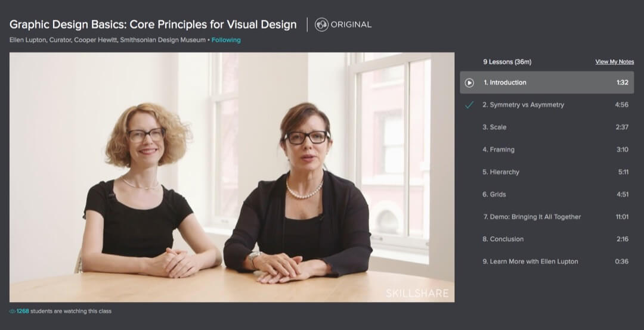The image size is (644, 330).
Task: Play lesson 6 Grids
Action: (494, 194)
